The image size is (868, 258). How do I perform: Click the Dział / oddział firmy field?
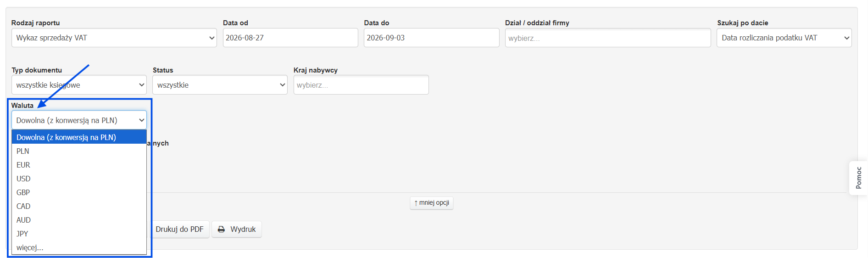[608, 38]
